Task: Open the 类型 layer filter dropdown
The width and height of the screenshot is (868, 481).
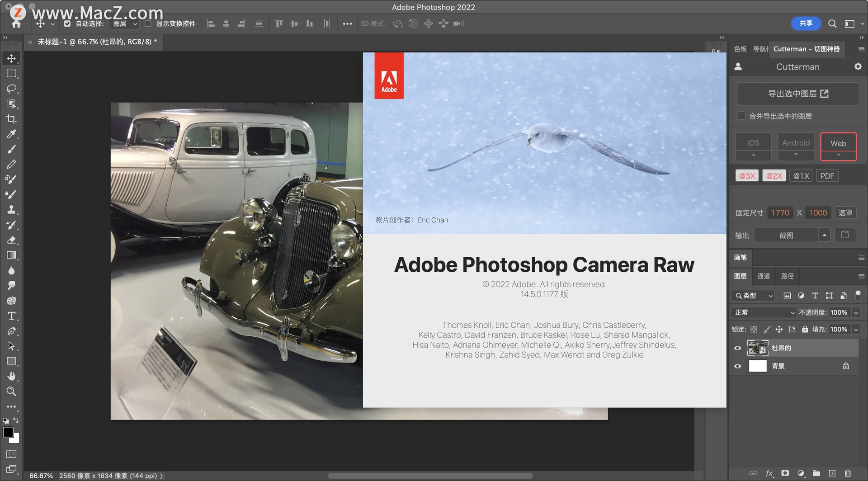Action: pos(753,296)
